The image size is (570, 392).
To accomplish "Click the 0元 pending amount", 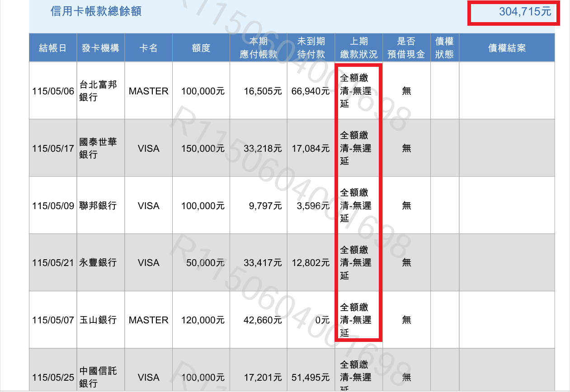I will coord(322,320).
